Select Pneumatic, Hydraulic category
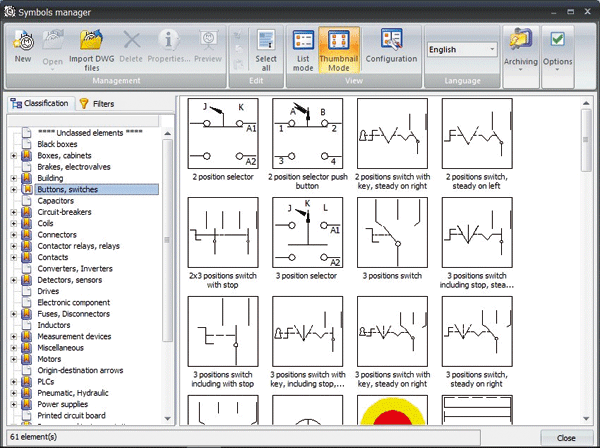This screenshot has width=600, height=448. tap(73, 393)
